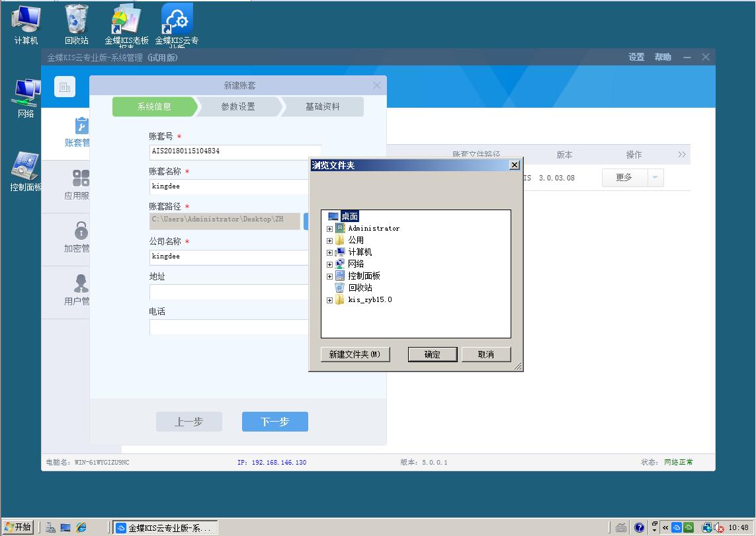
Task: Select the 公用 folder in the tree
Action: click(356, 240)
